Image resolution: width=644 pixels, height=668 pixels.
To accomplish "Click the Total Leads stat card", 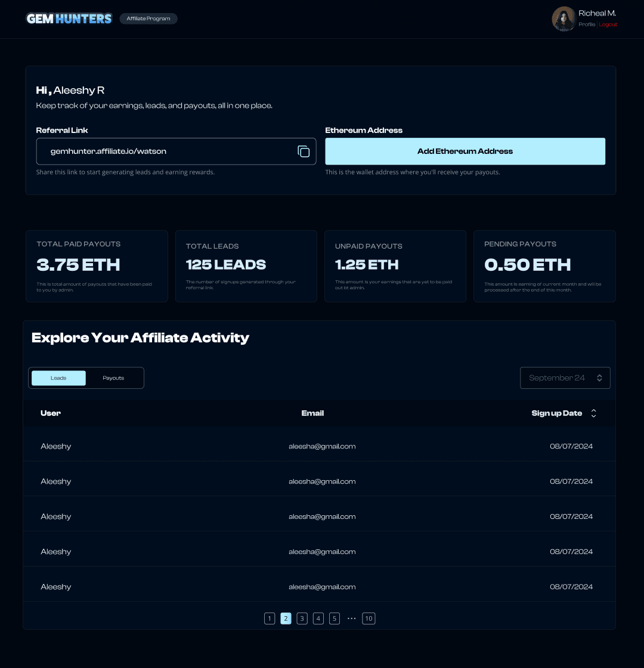I will 246,266.
